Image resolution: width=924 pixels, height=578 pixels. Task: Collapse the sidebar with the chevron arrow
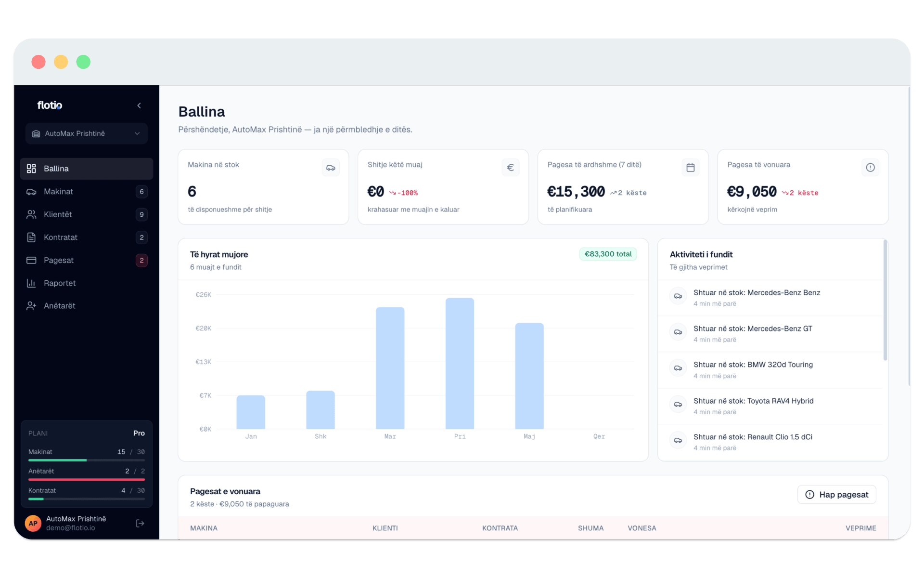139,105
